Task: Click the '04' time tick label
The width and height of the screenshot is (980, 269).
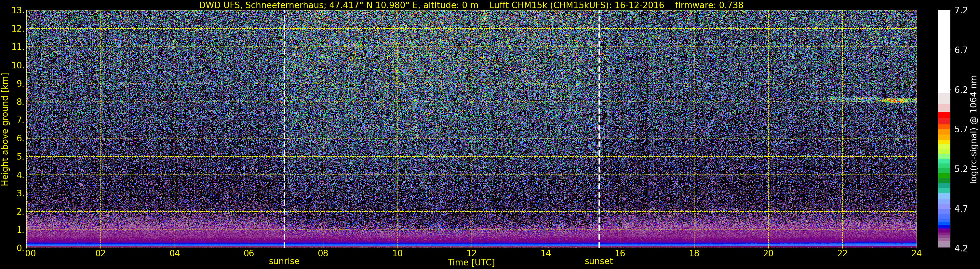Action: (175, 253)
